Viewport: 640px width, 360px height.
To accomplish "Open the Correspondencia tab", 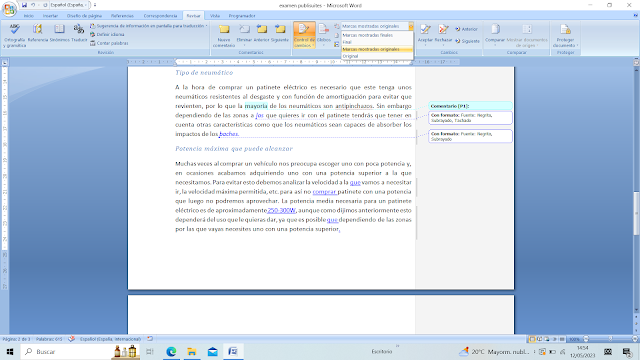I will [160, 16].
